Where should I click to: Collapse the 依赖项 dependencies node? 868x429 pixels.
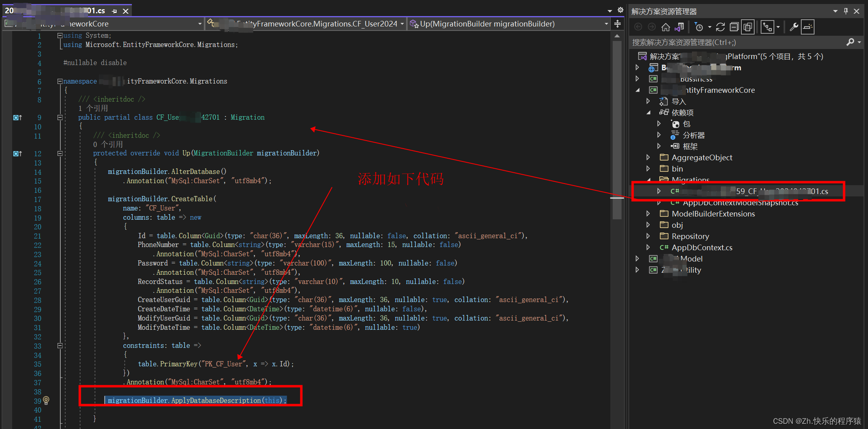tap(648, 112)
